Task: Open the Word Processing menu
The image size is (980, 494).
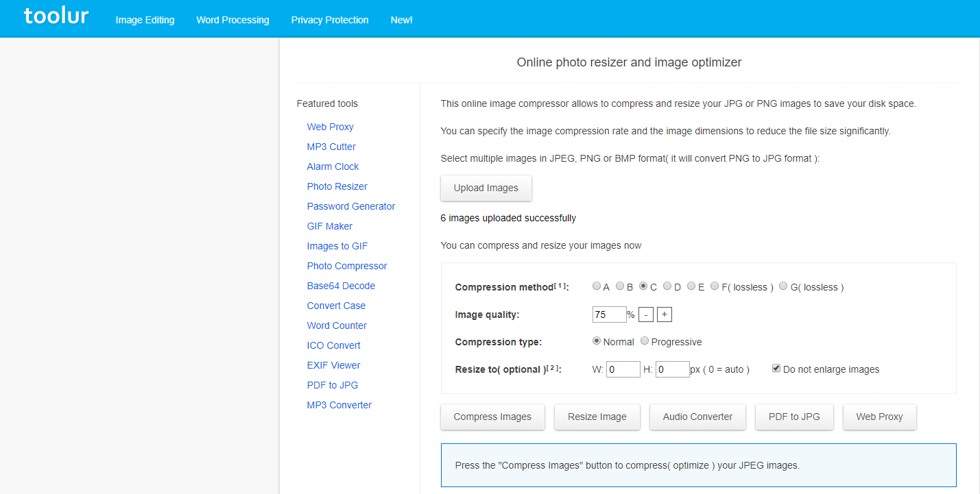Action: pos(232,20)
